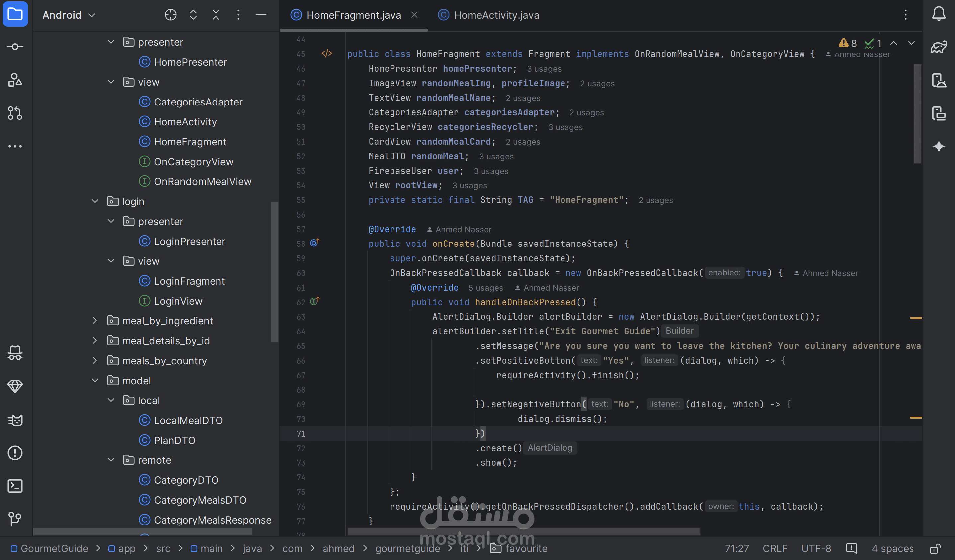Open the Android project view dropdown
The image size is (955, 560).
pyautogui.click(x=69, y=15)
